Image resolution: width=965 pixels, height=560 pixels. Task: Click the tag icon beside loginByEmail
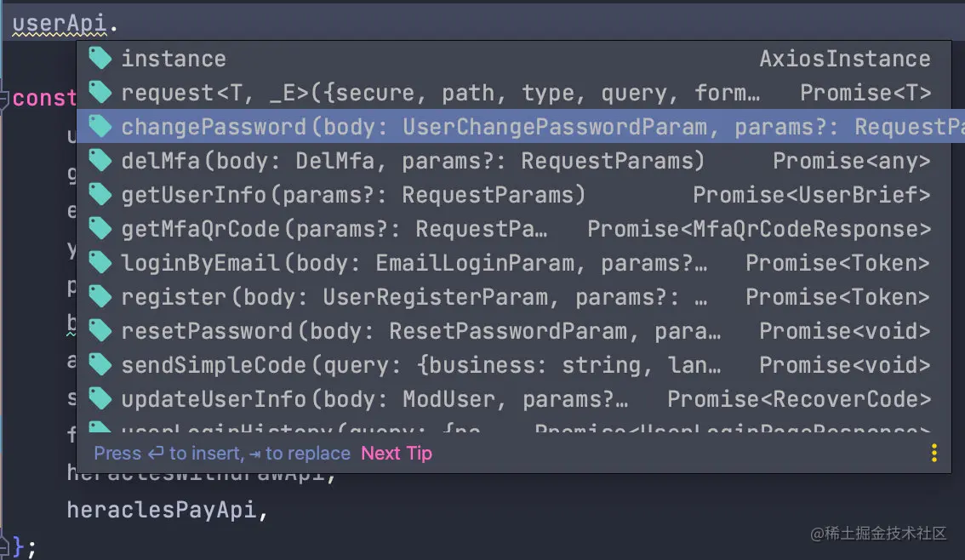coord(100,262)
